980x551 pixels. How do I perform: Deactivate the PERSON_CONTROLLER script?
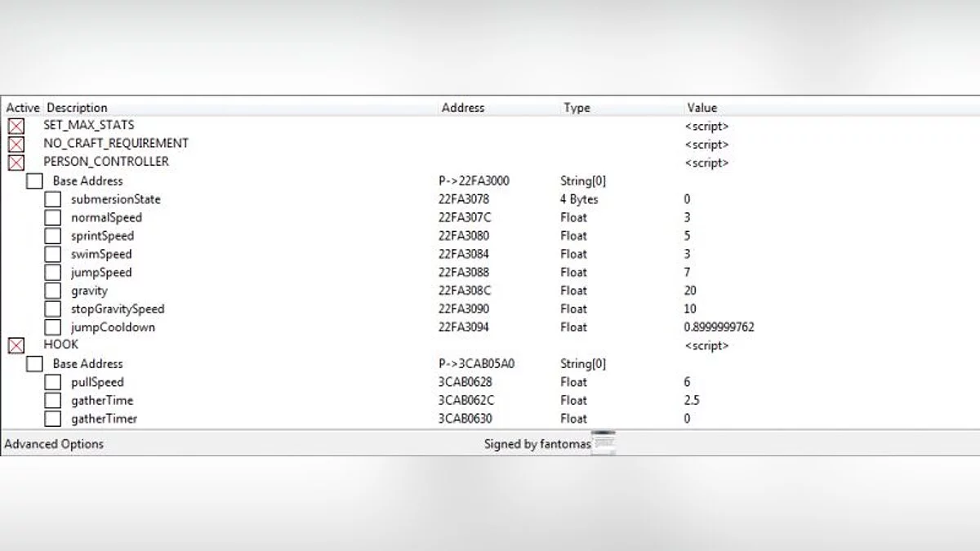click(x=16, y=162)
